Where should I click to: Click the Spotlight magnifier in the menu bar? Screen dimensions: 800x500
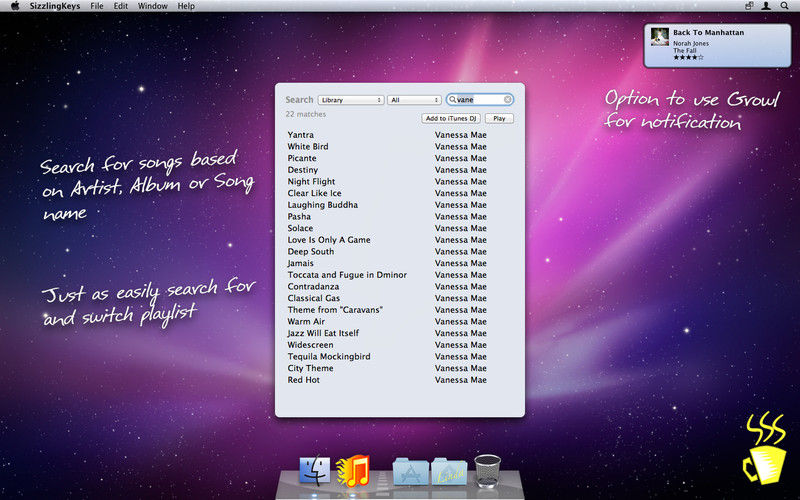point(784,6)
